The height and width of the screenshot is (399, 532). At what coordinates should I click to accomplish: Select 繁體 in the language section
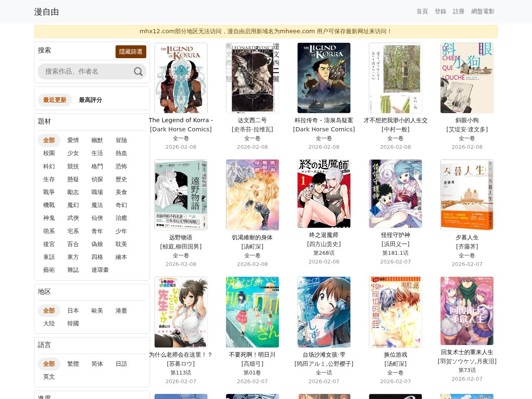pyautogui.click(x=73, y=364)
